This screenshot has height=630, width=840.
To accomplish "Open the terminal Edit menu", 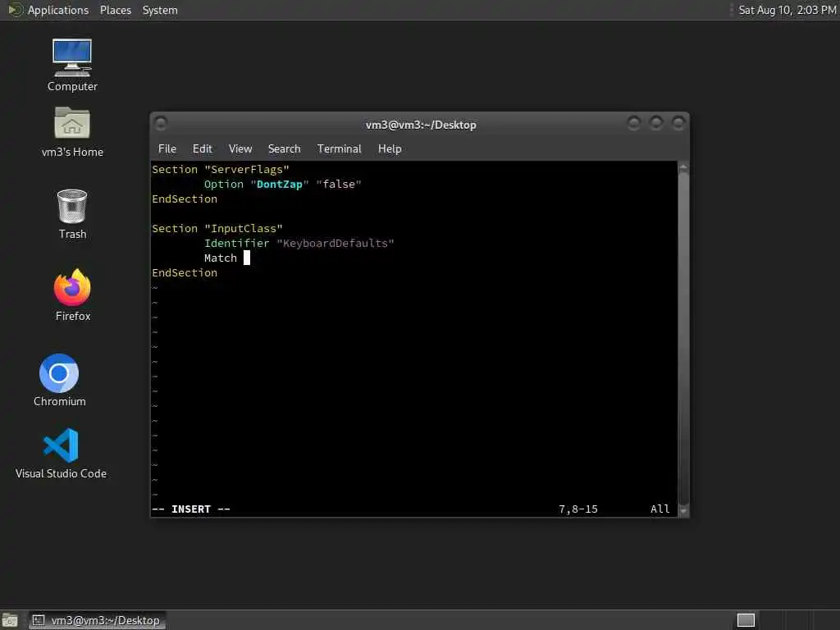I will pos(202,149).
